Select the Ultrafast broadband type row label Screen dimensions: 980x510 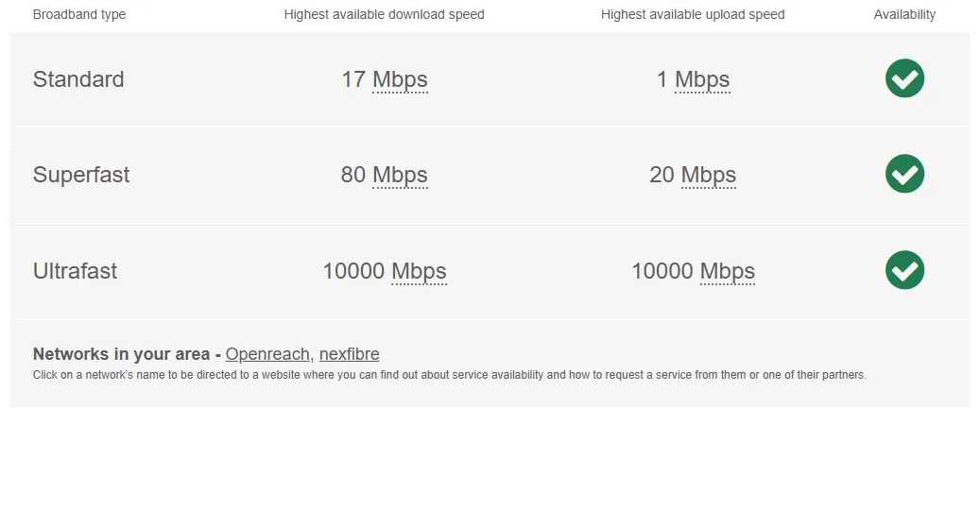[75, 271]
